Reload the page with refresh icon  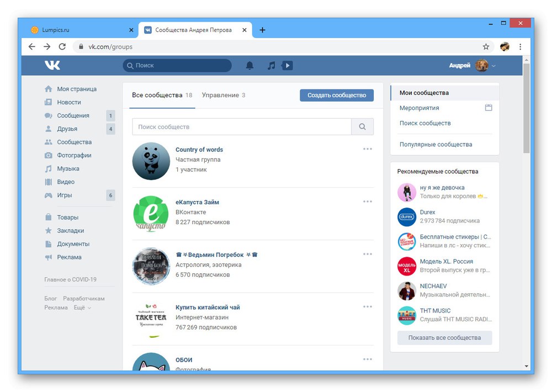point(62,46)
